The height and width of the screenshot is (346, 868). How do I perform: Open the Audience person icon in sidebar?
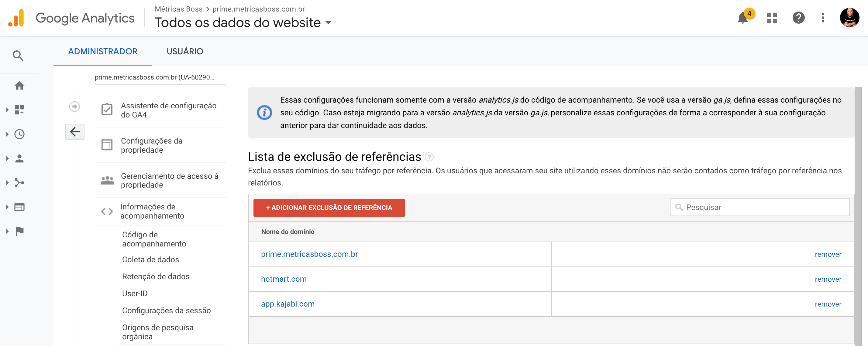coord(19,158)
